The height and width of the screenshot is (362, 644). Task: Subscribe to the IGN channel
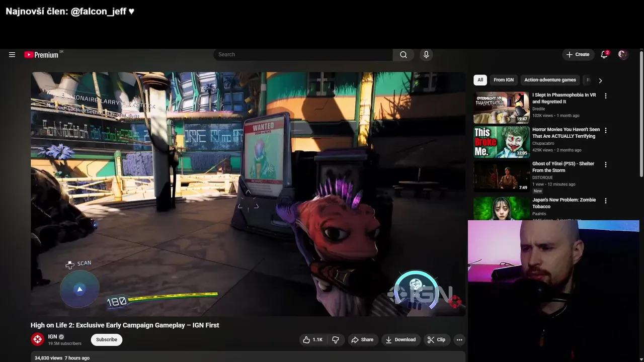click(x=107, y=340)
